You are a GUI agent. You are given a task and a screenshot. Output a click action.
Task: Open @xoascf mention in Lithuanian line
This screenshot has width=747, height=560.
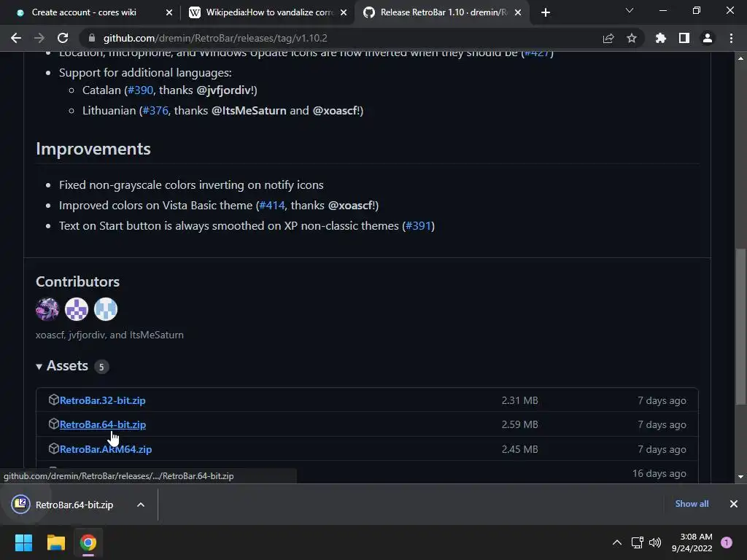click(336, 111)
